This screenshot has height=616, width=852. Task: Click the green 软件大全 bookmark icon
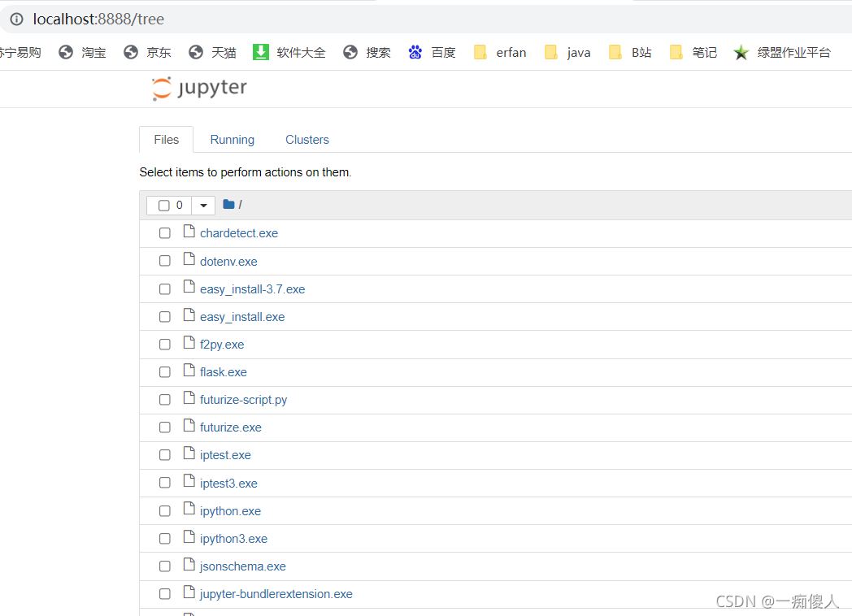[260, 51]
